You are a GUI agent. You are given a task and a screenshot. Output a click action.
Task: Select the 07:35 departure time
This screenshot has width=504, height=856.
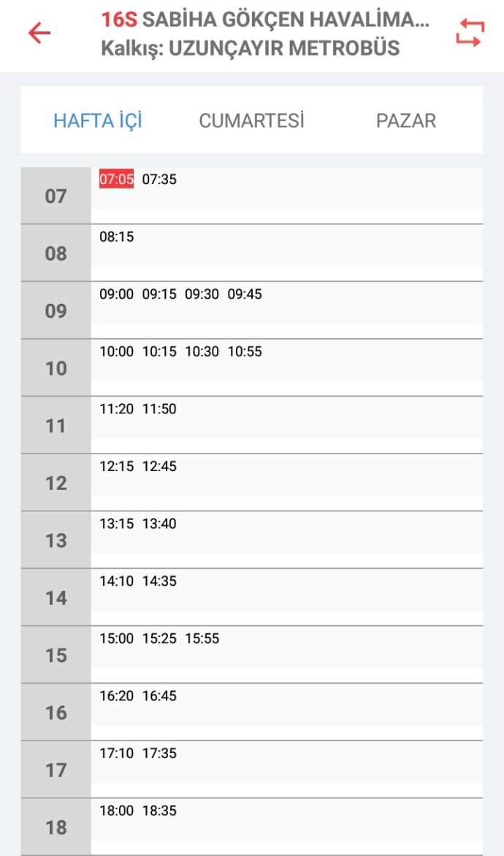(x=159, y=179)
